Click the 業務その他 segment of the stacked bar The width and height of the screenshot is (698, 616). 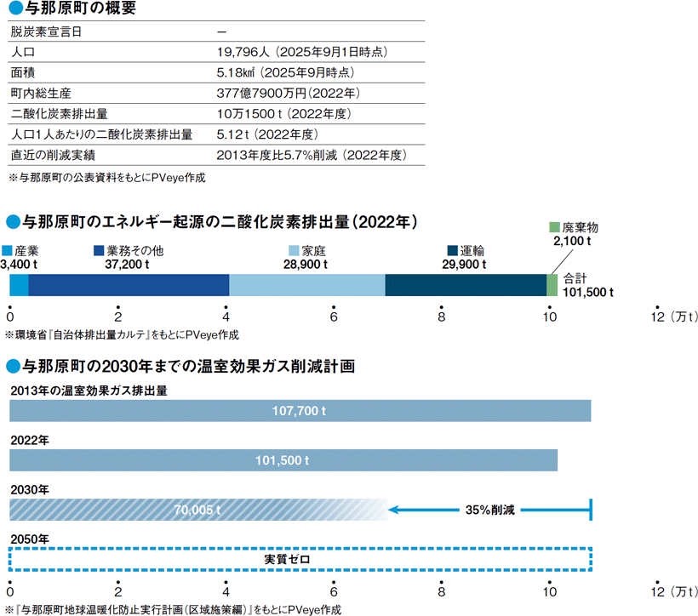[x=129, y=285]
